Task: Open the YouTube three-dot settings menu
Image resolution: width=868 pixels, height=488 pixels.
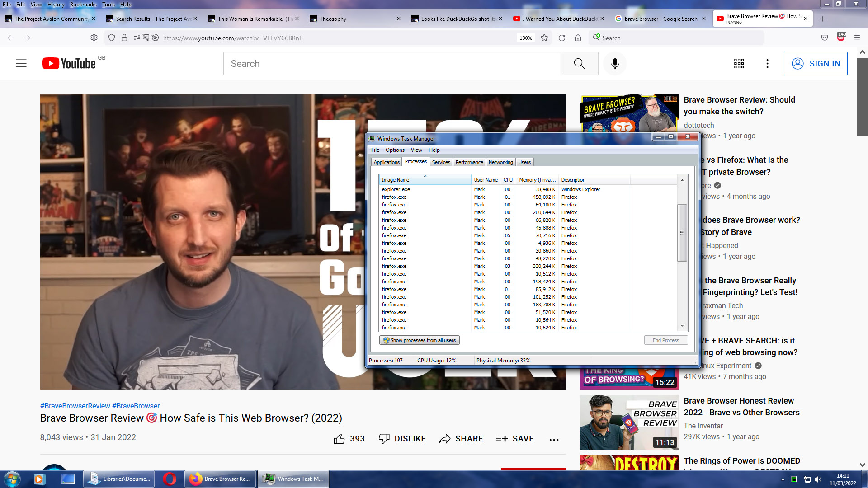Action: coord(767,64)
